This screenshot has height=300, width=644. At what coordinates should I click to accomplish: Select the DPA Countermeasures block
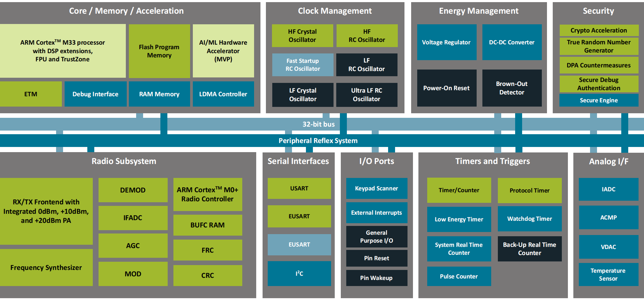point(599,65)
